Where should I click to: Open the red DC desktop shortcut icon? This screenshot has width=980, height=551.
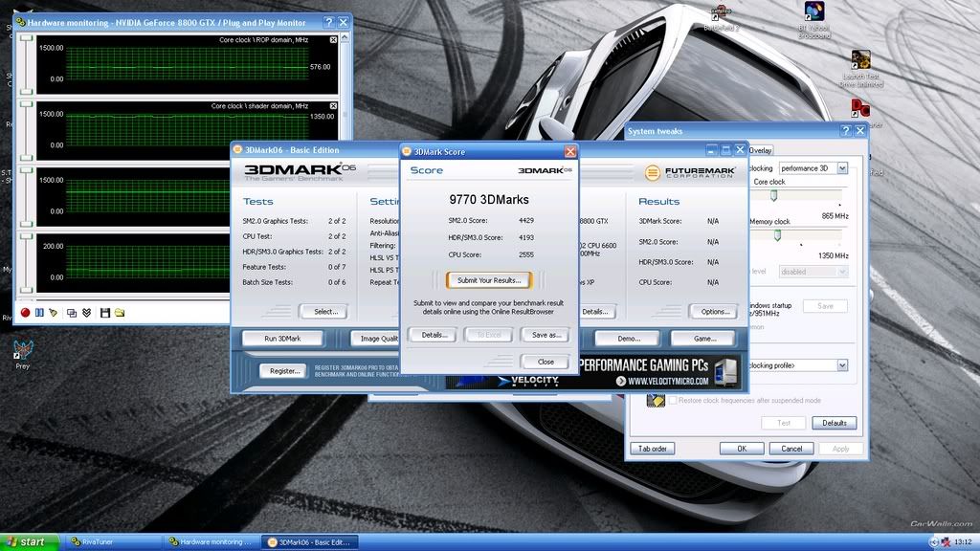click(x=860, y=108)
